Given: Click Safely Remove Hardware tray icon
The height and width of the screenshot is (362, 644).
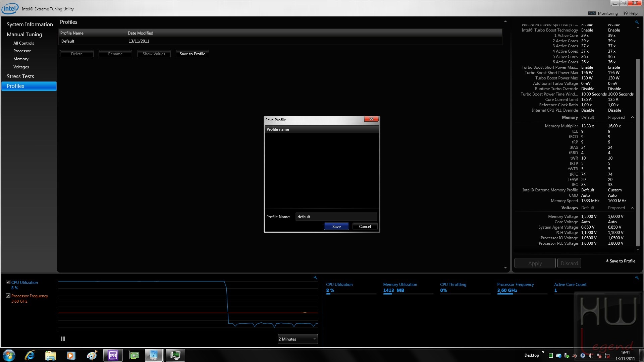Looking at the screenshot, I should 567,356.
